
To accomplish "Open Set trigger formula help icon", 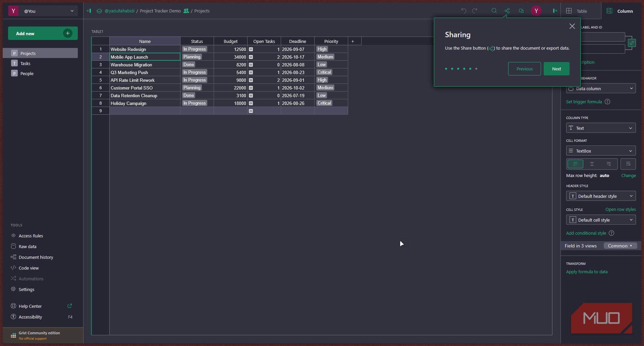I will (x=607, y=102).
